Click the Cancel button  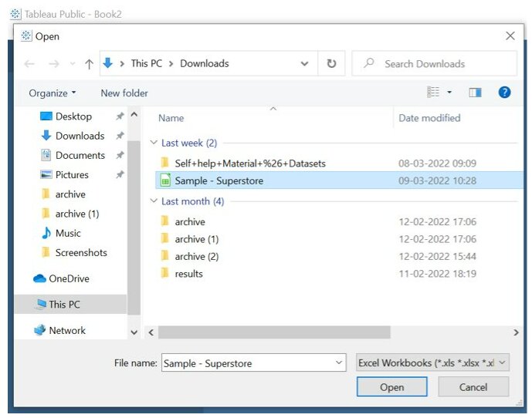tap(473, 387)
